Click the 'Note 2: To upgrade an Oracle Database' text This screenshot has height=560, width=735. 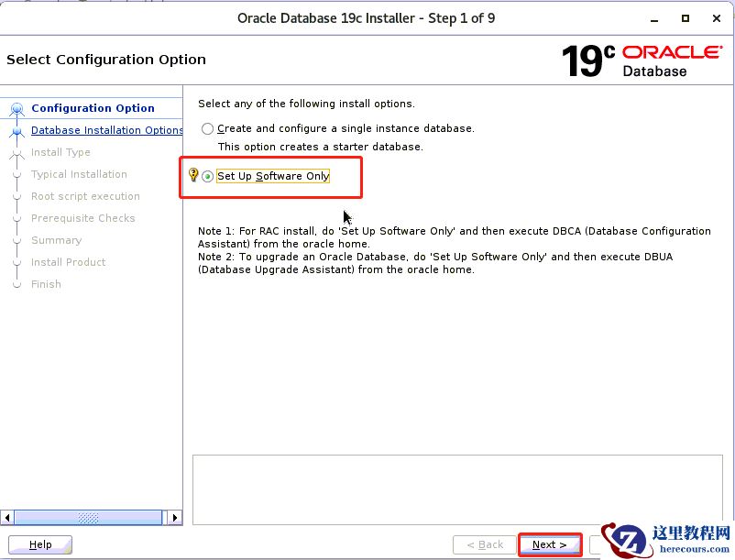click(435, 263)
